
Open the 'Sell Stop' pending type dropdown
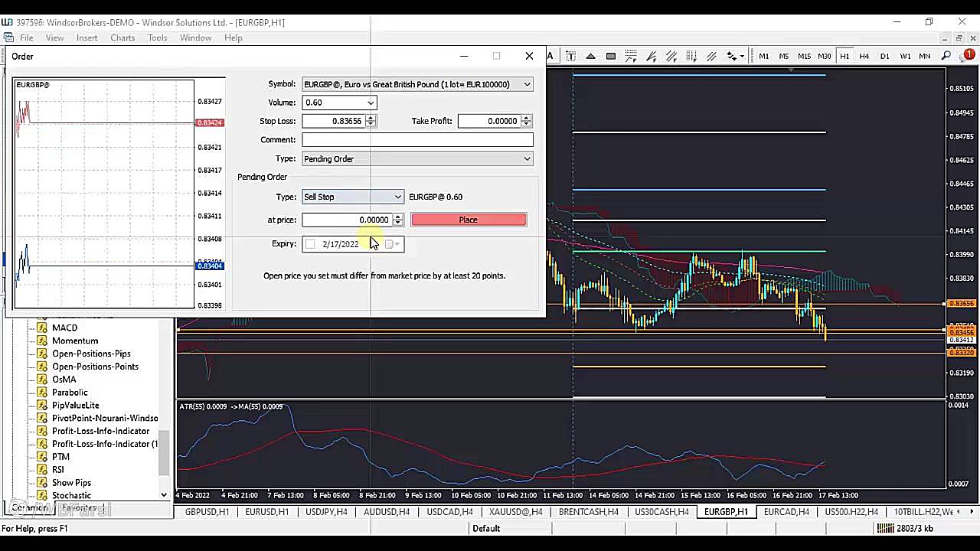397,197
